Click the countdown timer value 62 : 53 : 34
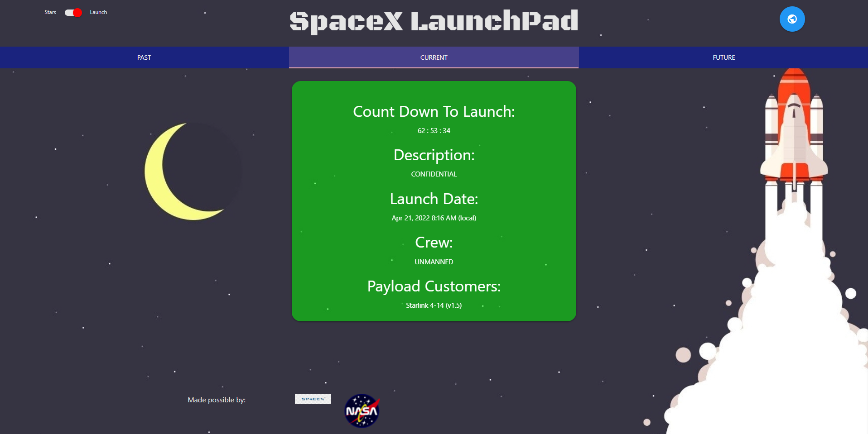The image size is (868, 434). click(434, 131)
